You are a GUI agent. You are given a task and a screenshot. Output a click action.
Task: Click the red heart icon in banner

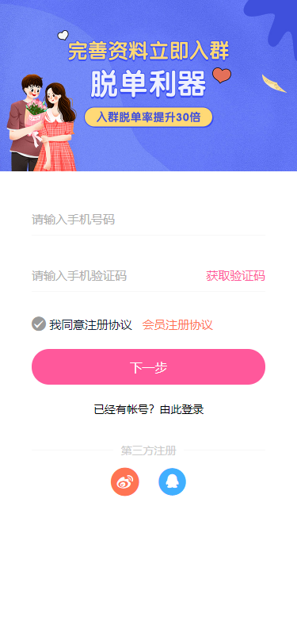point(222,75)
